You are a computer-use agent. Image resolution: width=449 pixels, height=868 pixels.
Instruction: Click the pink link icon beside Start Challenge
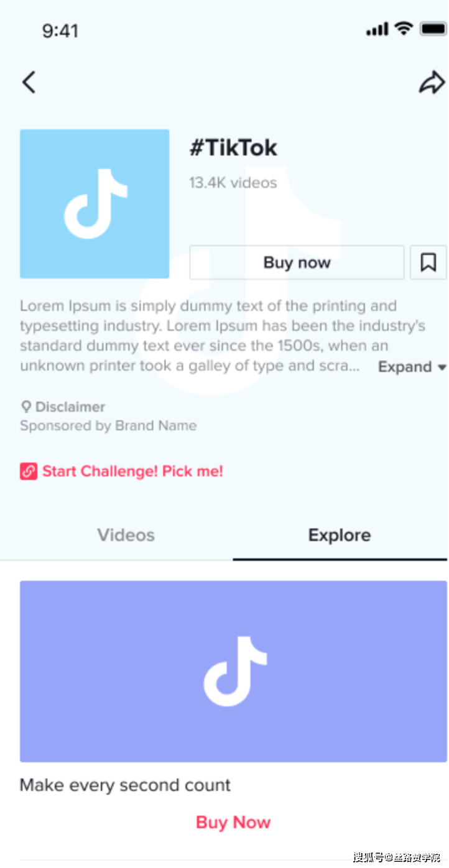[x=29, y=471]
